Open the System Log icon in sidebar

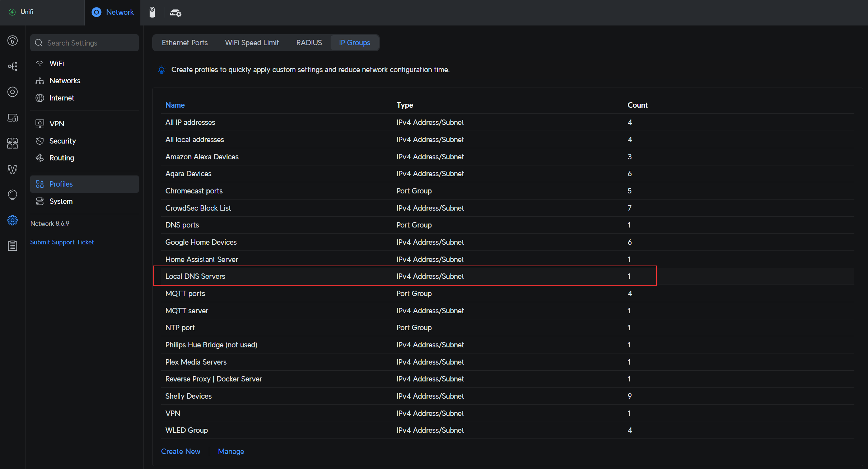pyautogui.click(x=13, y=246)
